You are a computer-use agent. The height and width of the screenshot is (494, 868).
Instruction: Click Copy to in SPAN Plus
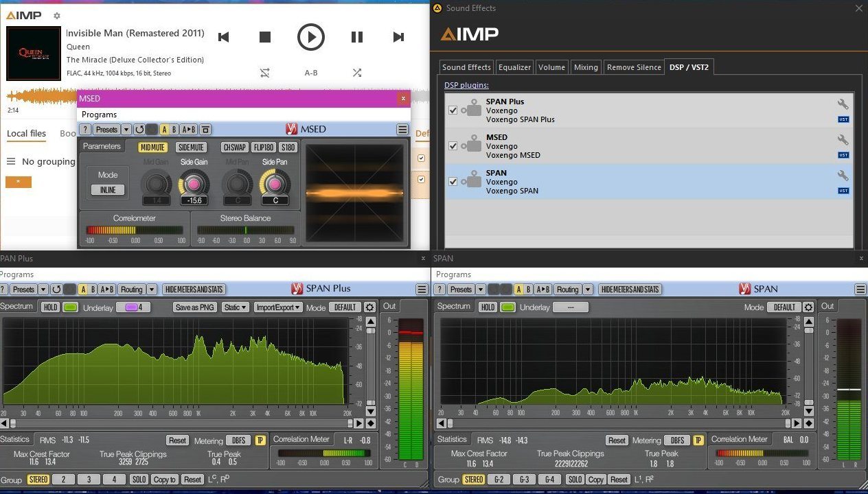[x=165, y=480]
